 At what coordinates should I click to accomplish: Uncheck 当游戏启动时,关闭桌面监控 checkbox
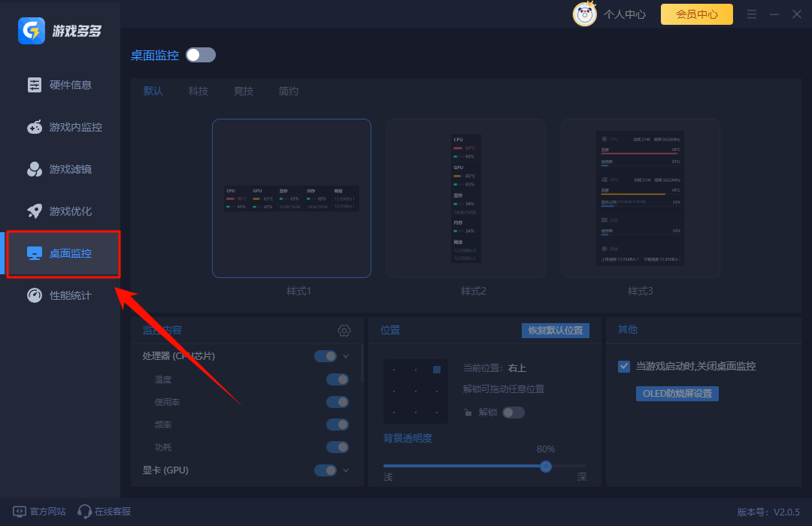pos(624,366)
